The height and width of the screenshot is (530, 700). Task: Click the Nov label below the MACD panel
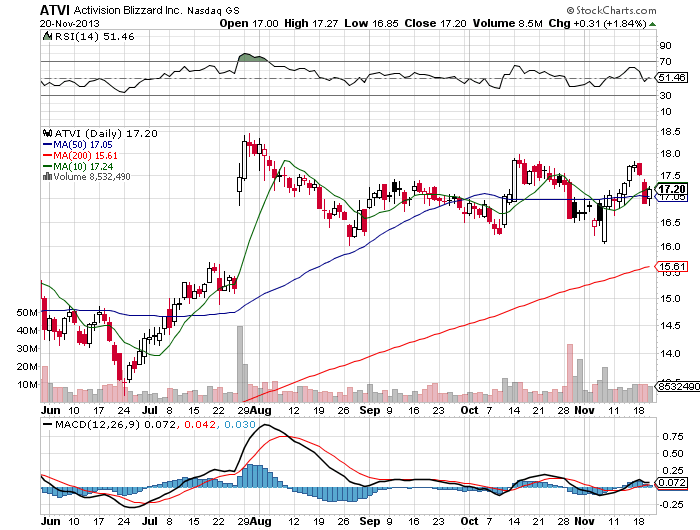(x=584, y=521)
